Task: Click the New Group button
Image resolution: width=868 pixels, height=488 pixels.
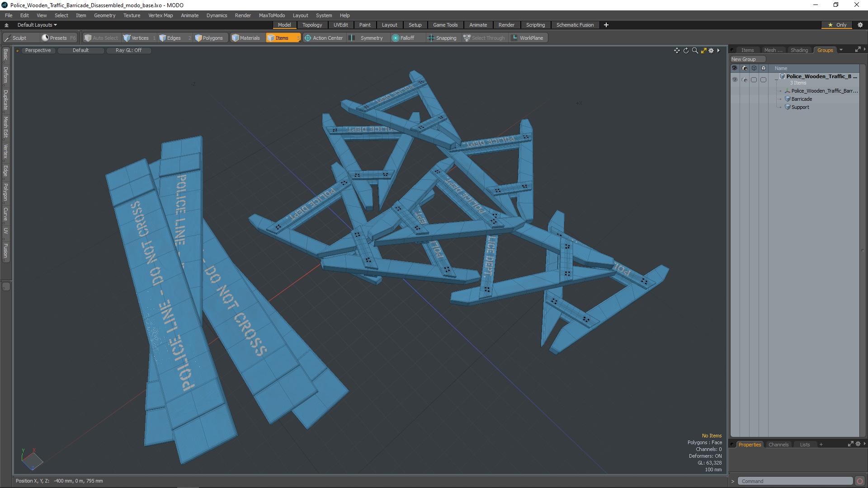Action: click(x=747, y=59)
